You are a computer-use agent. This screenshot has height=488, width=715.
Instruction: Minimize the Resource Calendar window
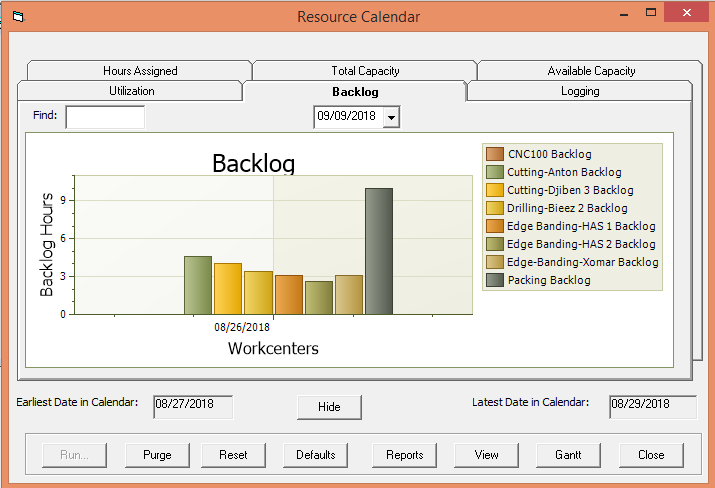pyautogui.click(x=624, y=14)
